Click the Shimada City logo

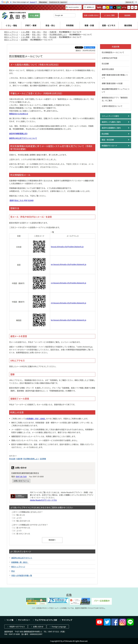14,16
